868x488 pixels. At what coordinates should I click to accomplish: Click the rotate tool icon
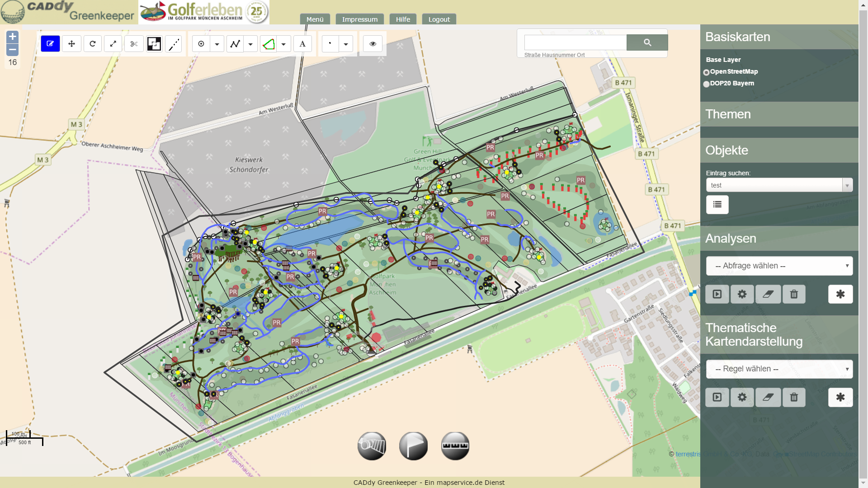click(x=93, y=44)
